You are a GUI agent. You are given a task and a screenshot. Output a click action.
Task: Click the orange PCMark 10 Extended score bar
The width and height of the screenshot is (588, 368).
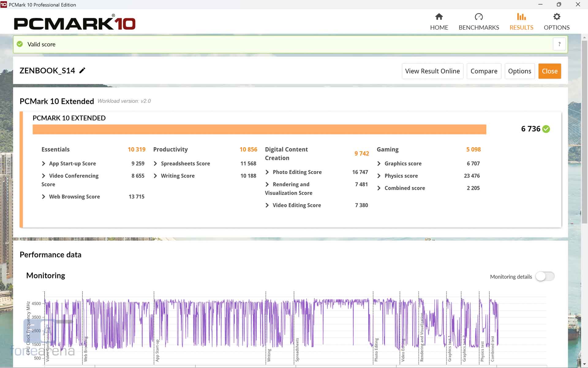[x=259, y=129]
